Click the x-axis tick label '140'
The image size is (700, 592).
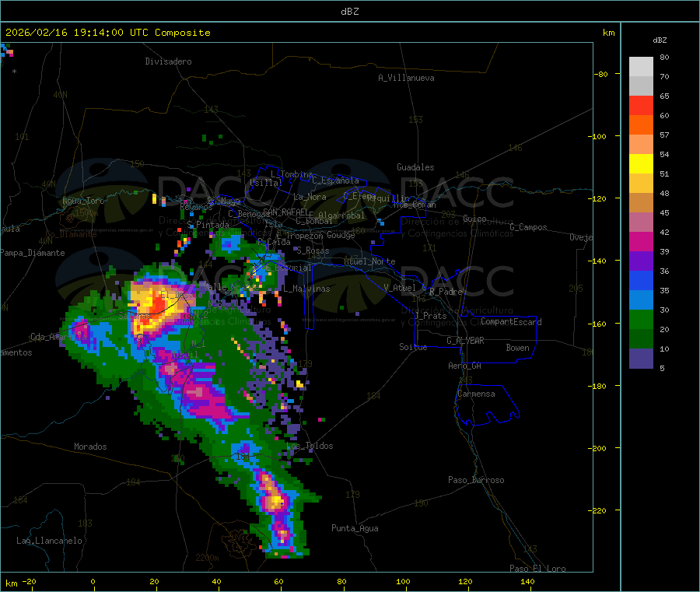[x=527, y=581]
